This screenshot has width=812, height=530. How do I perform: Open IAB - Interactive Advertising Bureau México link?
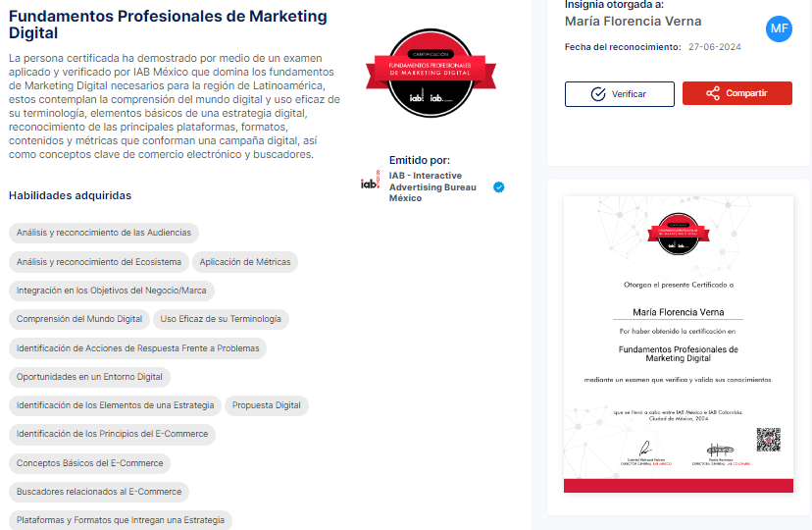coord(432,186)
